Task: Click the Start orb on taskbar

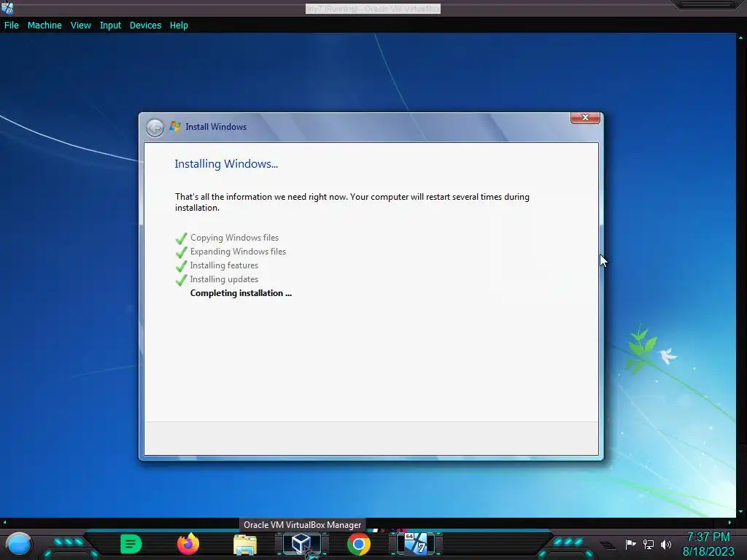Action: 18,545
